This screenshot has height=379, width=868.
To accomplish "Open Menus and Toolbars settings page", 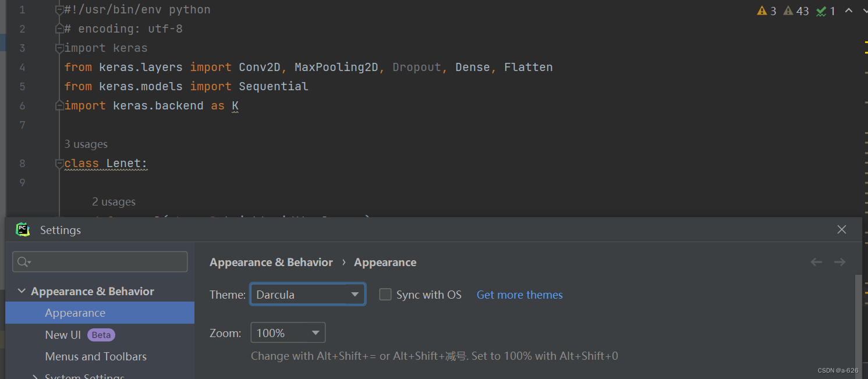I will [x=96, y=356].
